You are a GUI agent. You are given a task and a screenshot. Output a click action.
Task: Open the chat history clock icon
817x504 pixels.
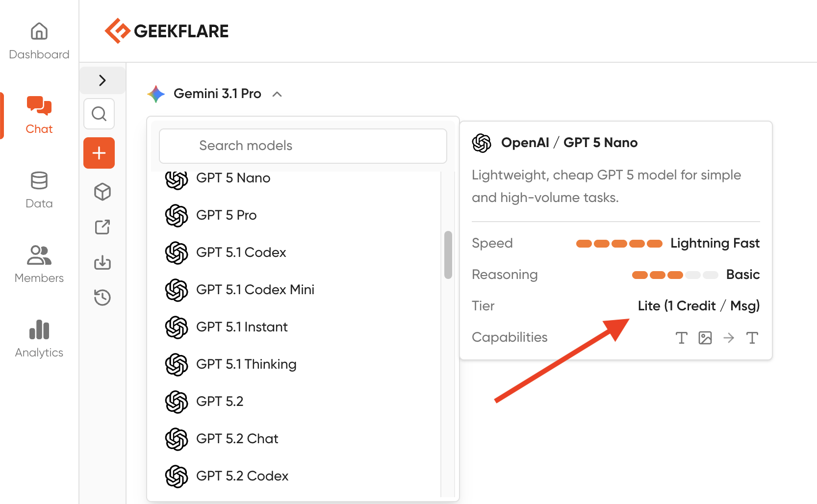(x=102, y=298)
